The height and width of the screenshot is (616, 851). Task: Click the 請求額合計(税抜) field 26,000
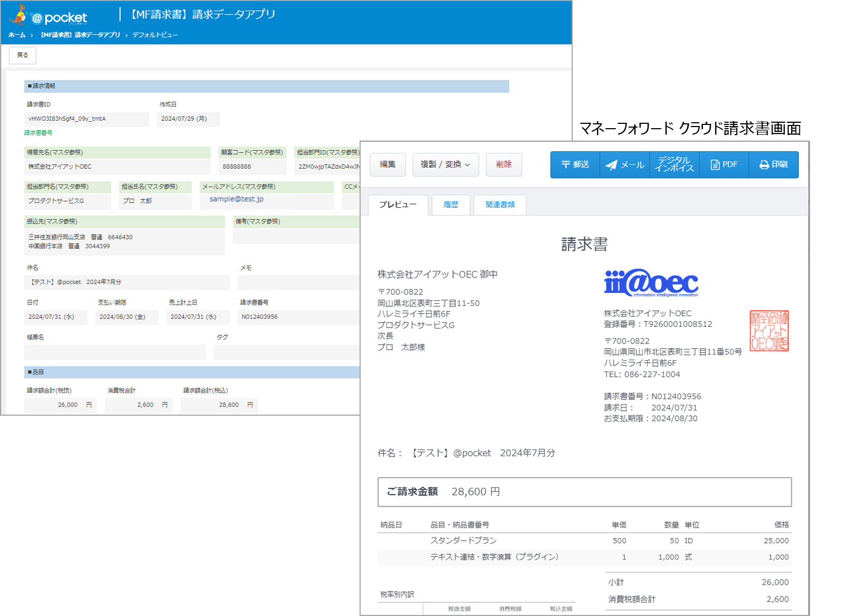pyautogui.click(x=60, y=405)
